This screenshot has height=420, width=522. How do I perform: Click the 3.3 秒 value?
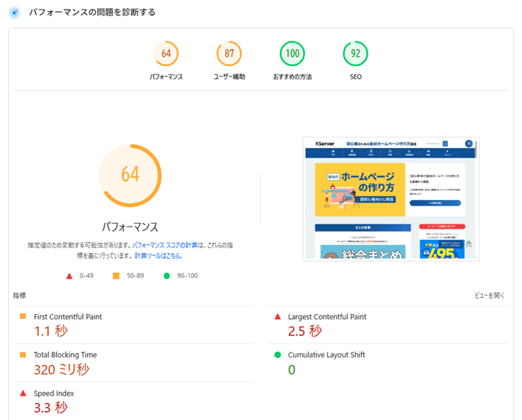[51, 407]
